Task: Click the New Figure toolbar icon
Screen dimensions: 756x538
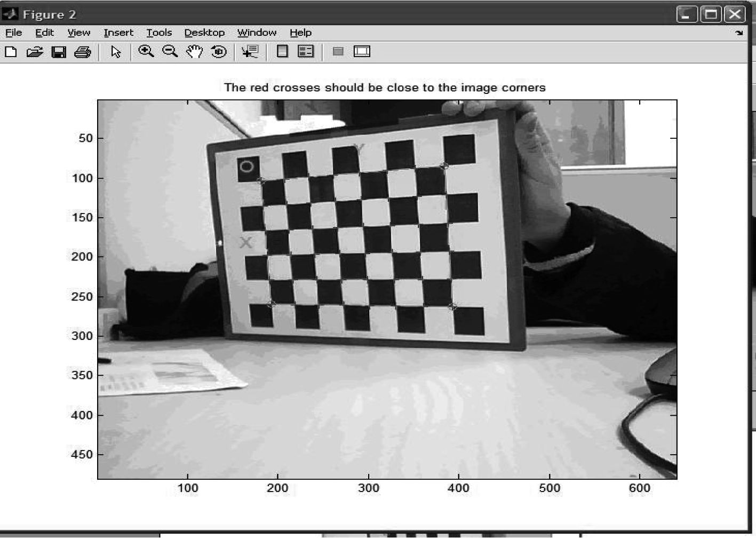Action: [11, 52]
